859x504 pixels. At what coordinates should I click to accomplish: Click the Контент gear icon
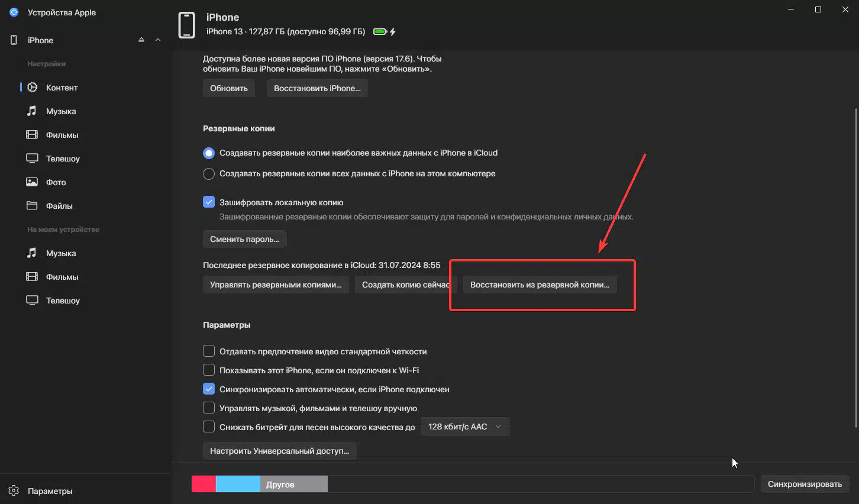33,87
